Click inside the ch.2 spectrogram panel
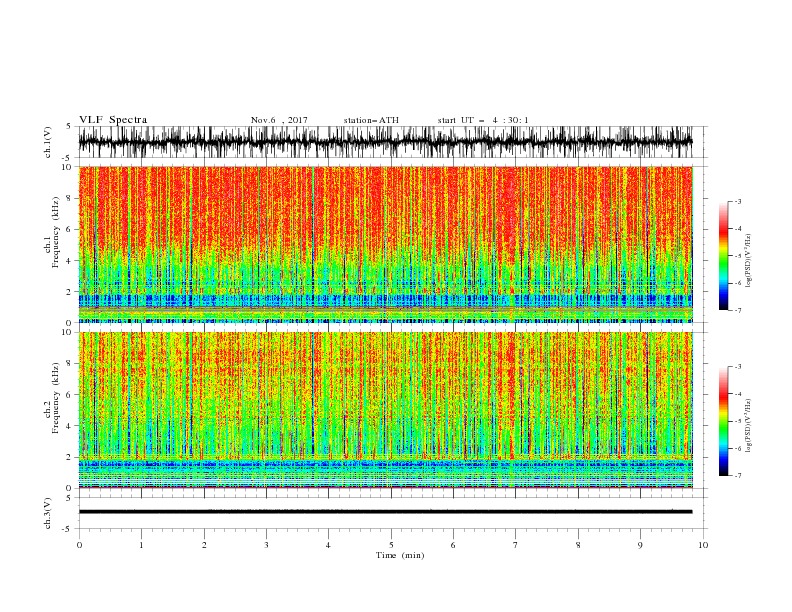This screenshot has height=612, width=792. point(385,410)
